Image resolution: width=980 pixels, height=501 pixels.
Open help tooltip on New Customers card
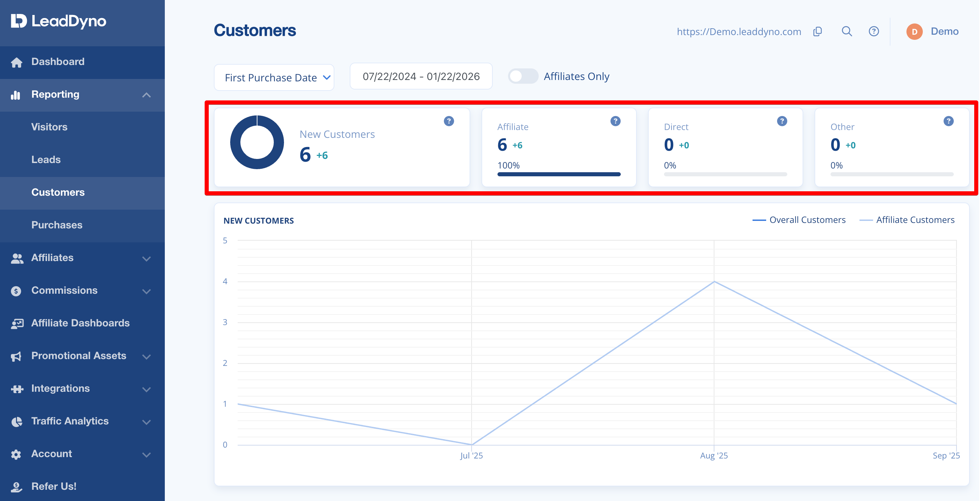(x=449, y=121)
